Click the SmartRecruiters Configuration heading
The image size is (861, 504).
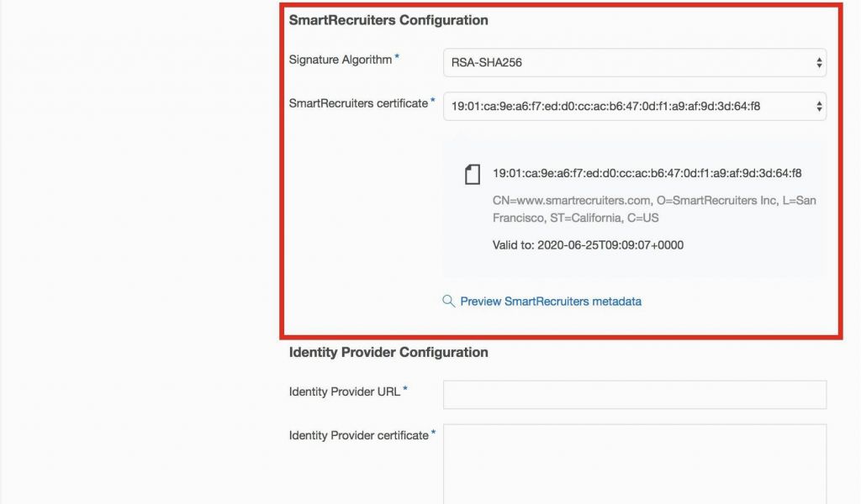388,20
